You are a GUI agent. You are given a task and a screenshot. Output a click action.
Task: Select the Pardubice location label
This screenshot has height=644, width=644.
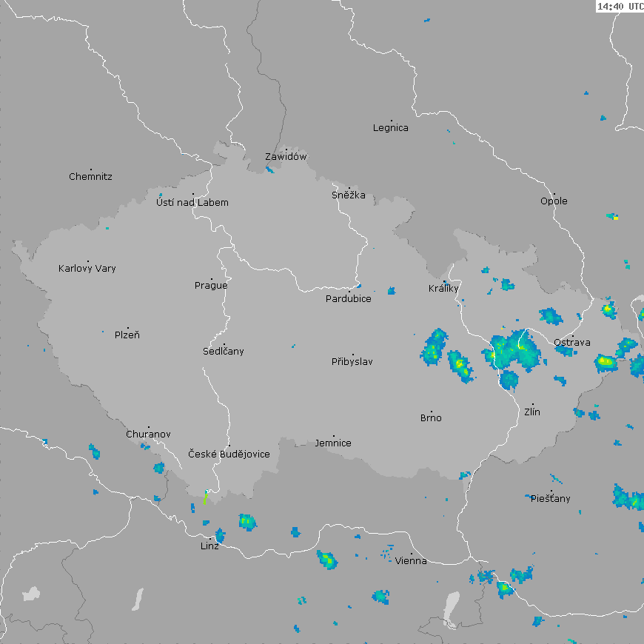(x=349, y=299)
